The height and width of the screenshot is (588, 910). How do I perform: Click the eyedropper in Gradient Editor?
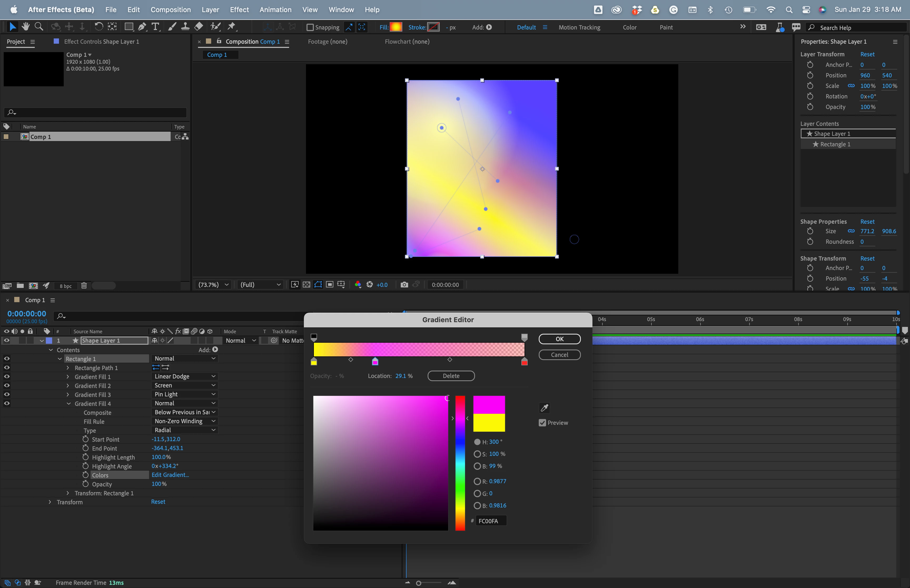(544, 408)
